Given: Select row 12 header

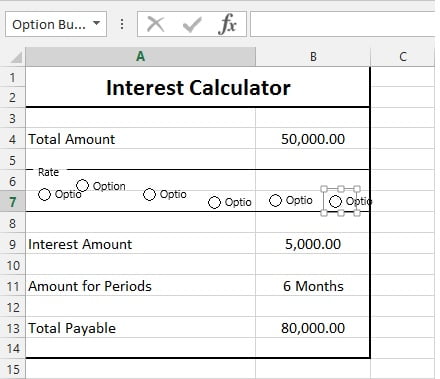Looking at the screenshot, I should click(13, 307).
